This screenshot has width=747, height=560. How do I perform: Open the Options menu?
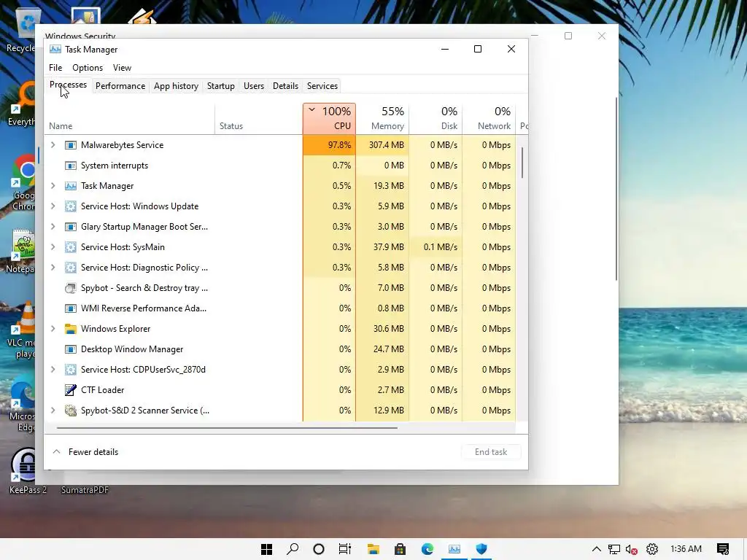tap(88, 68)
